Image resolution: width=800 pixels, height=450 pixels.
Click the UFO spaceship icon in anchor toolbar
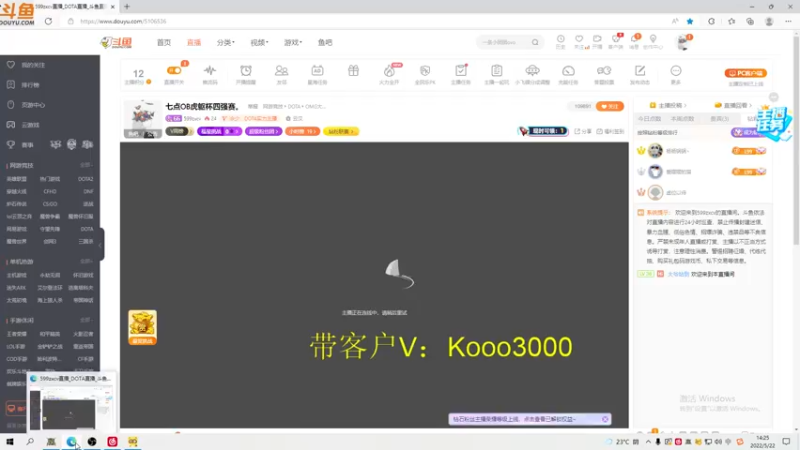coord(532,70)
